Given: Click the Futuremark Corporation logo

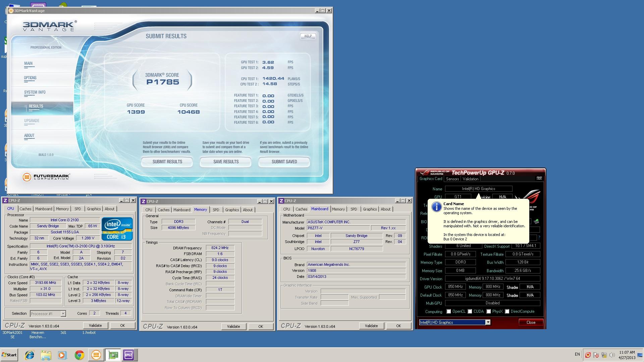Looking at the screenshot, I should click(46, 177).
